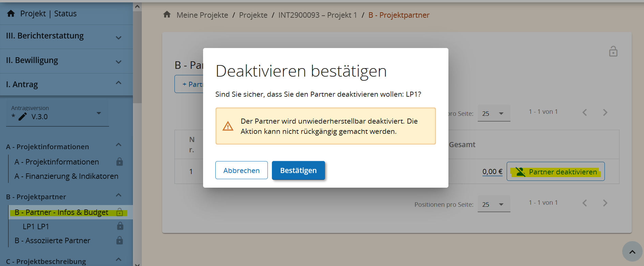Expand the III. Berichterstattung section
This screenshot has height=266, width=644.
click(118, 37)
